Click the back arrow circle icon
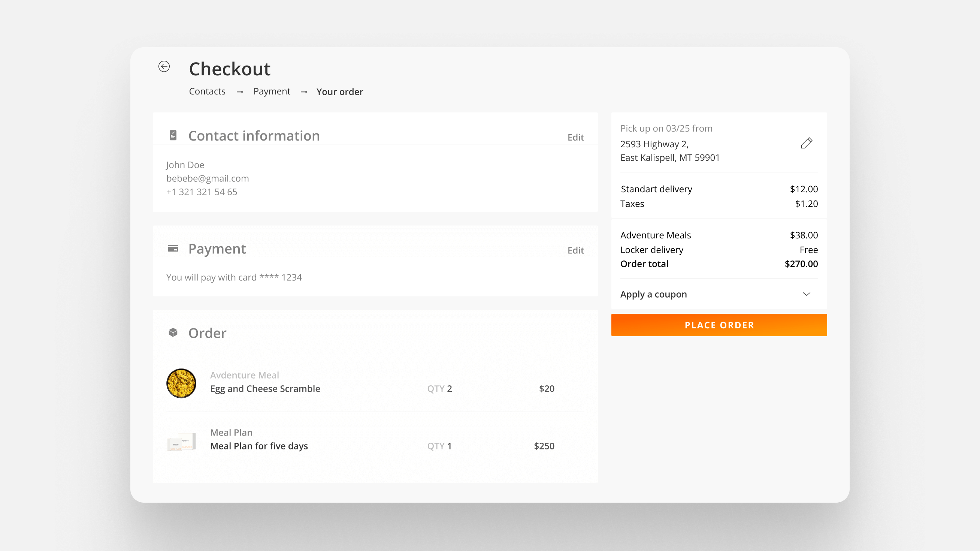The height and width of the screenshot is (551, 980). [164, 67]
